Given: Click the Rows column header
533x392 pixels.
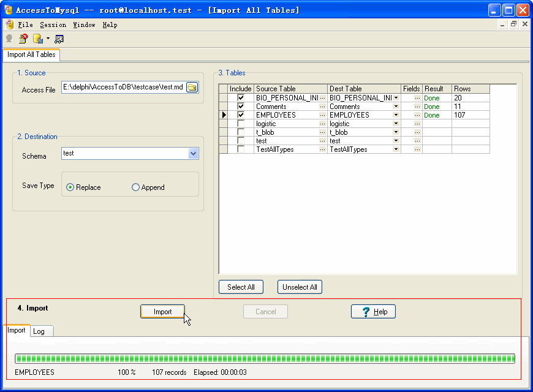Looking at the screenshot, I should 471,89.
